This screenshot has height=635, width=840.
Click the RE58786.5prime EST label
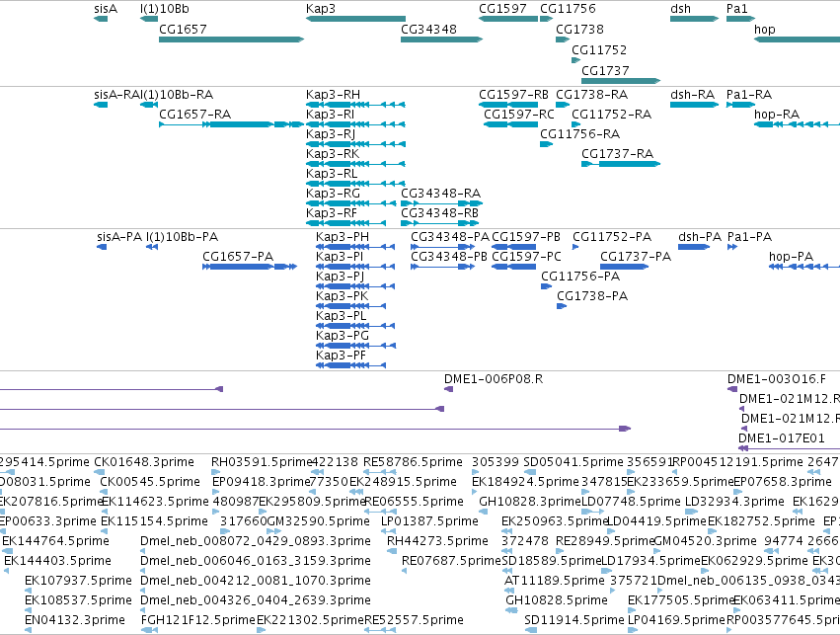tap(413, 462)
